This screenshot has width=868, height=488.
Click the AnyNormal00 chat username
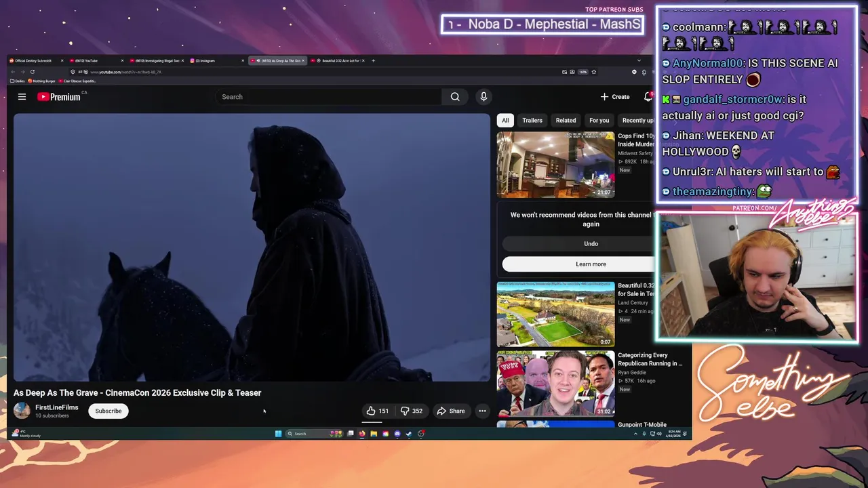coord(707,63)
